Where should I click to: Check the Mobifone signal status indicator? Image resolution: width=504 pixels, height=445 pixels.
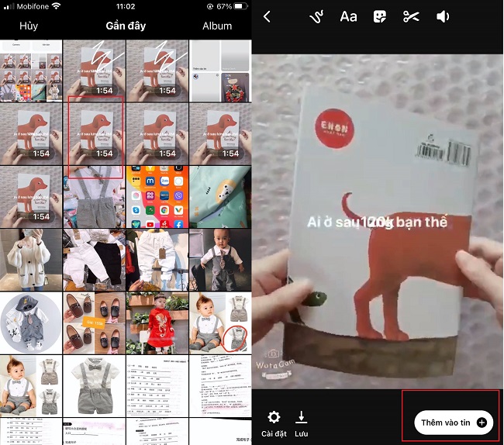click(32, 6)
